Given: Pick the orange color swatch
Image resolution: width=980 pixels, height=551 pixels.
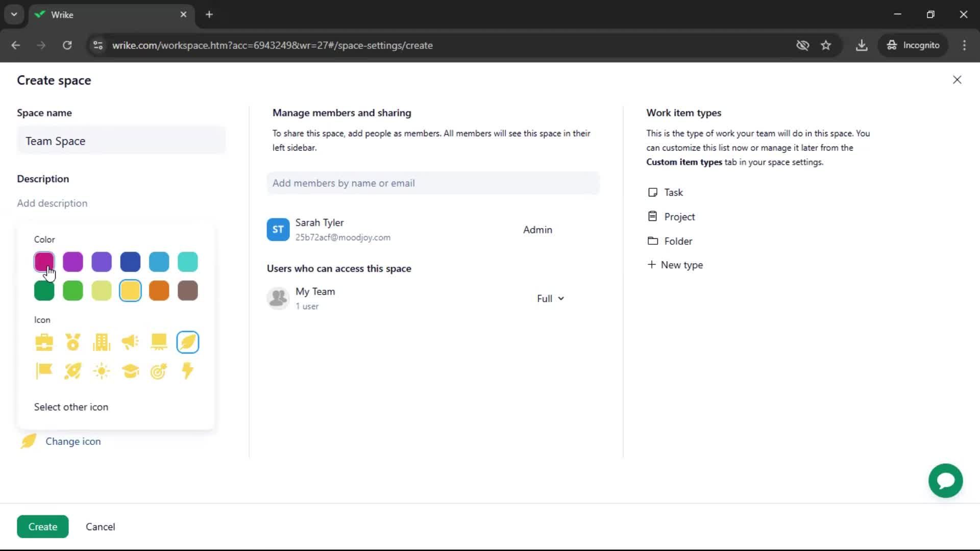Looking at the screenshot, I should (x=159, y=291).
